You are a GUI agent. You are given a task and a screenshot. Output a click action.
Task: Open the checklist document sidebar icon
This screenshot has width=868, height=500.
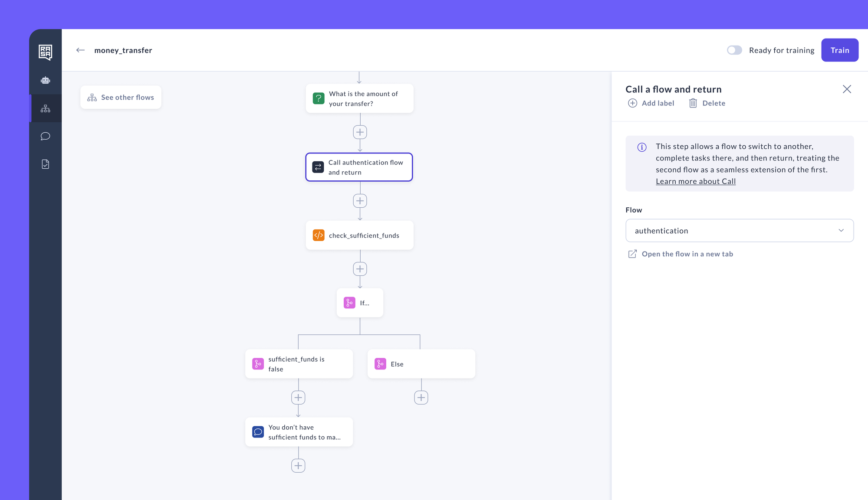(x=45, y=164)
